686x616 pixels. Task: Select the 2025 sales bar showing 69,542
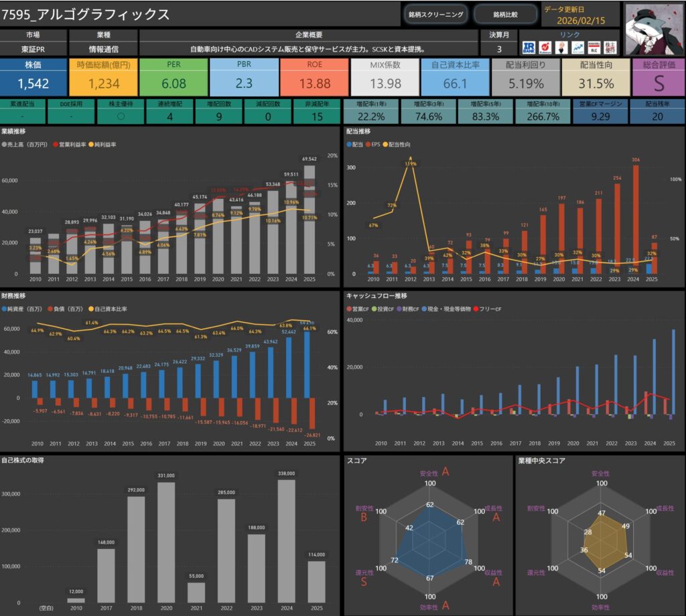tap(309, 221)
